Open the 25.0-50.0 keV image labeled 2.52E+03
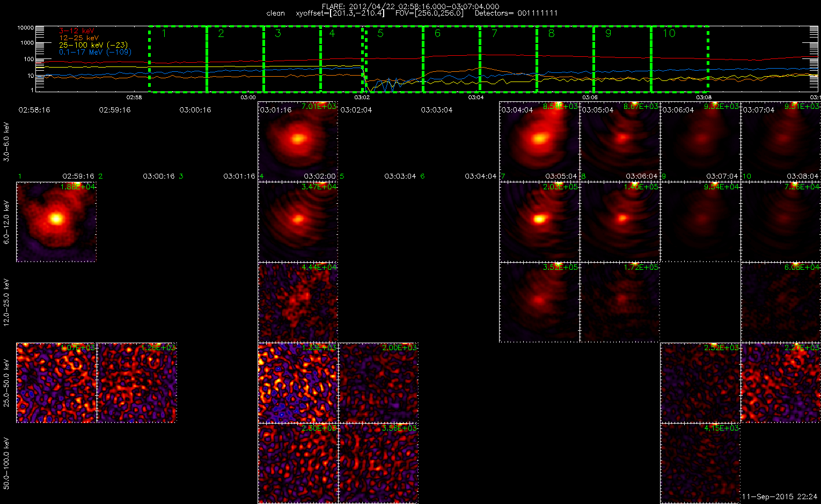Image resolution: width=821 pixels, height=504 pixels. (x=700, y=383)
